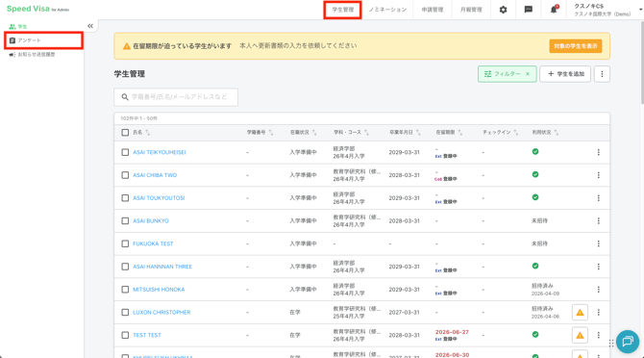This screenshot has height=358, width=644.
Task: Focus the student search input field
Action: 176,97
